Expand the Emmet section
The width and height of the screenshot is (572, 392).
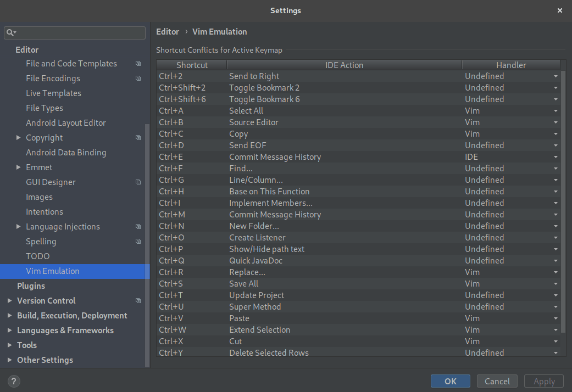[18, 167]
